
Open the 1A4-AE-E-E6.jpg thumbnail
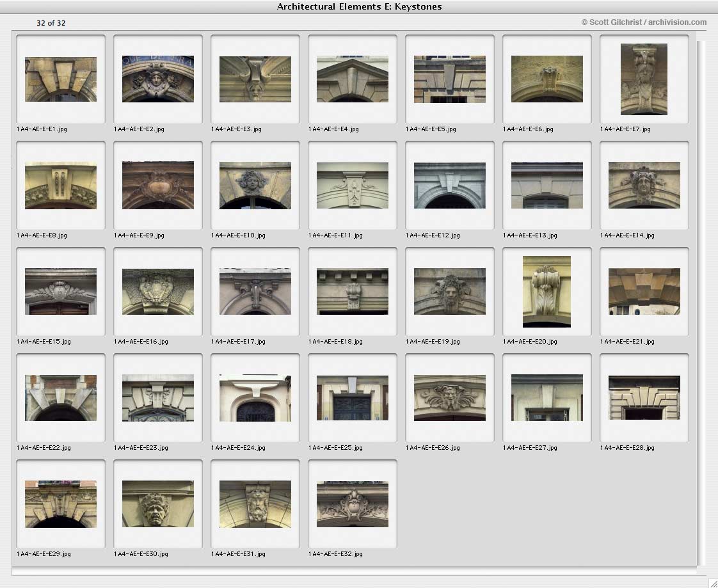(547, 79)
